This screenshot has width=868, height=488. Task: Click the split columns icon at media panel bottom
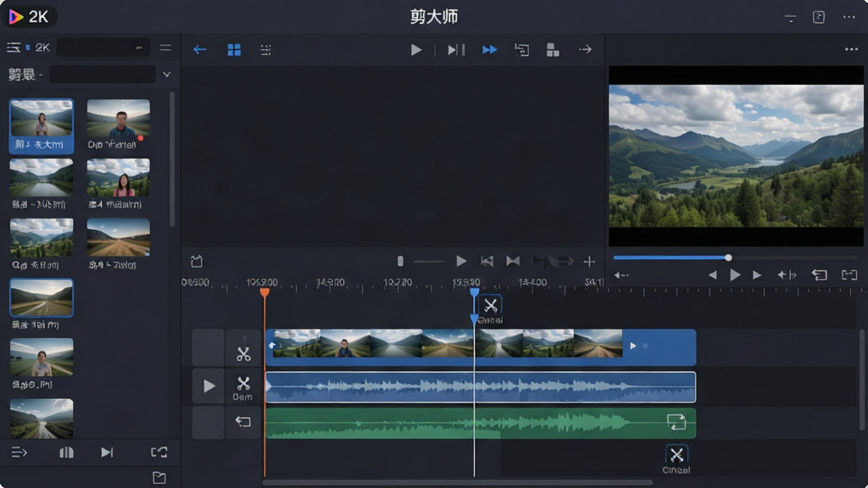66,452
